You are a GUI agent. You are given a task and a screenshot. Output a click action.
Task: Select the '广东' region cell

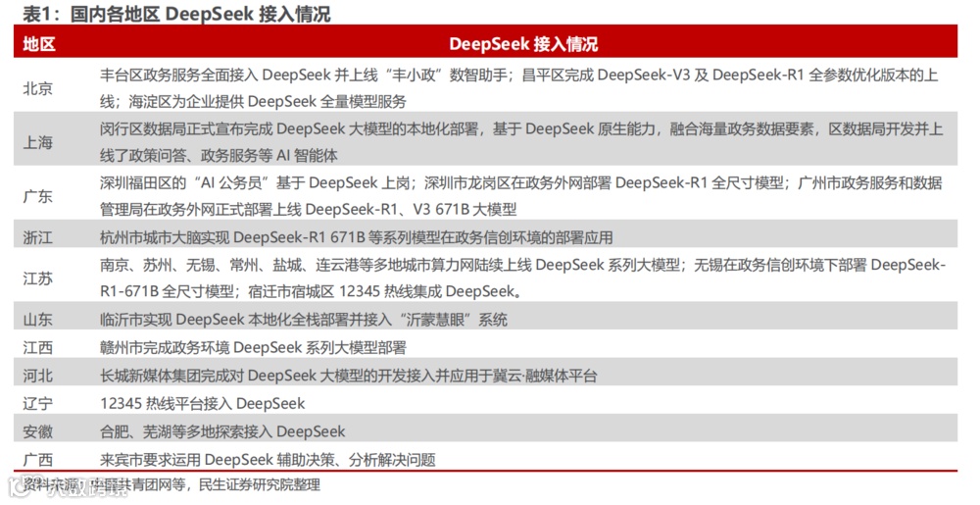tap(38, 196)
